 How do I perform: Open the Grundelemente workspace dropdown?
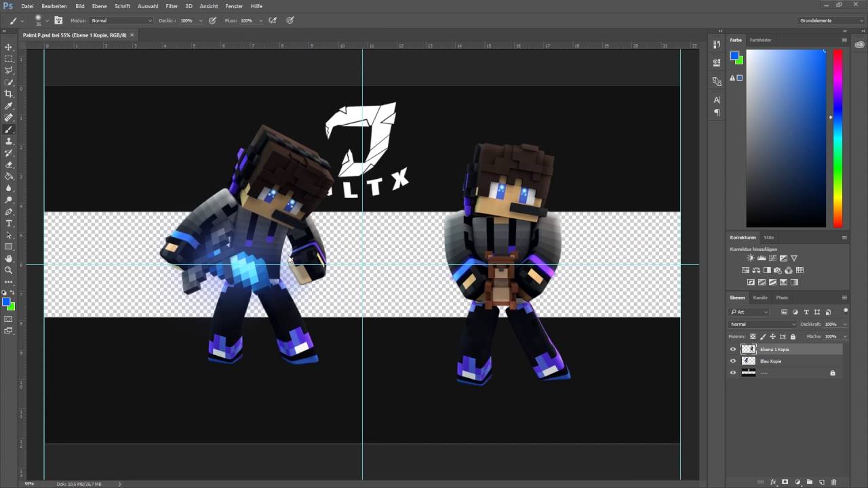tap(831, 20)
